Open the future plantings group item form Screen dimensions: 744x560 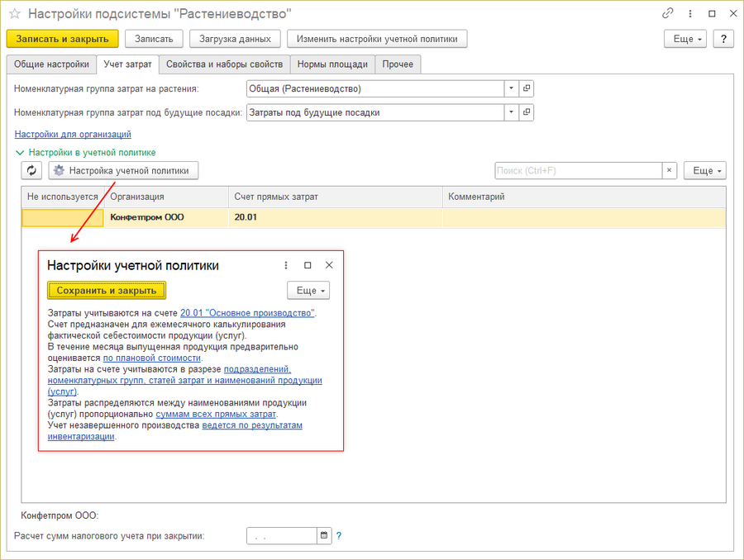(527, 112)
